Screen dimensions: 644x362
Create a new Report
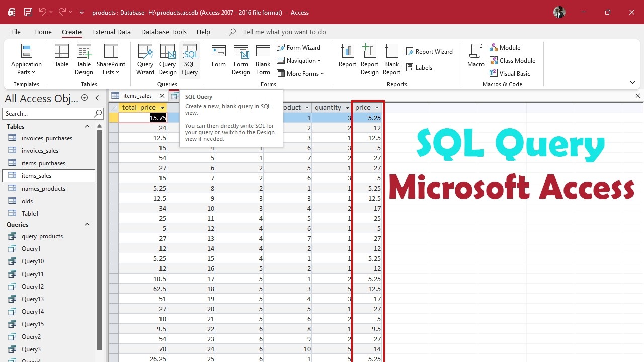[x=347, y=56]
